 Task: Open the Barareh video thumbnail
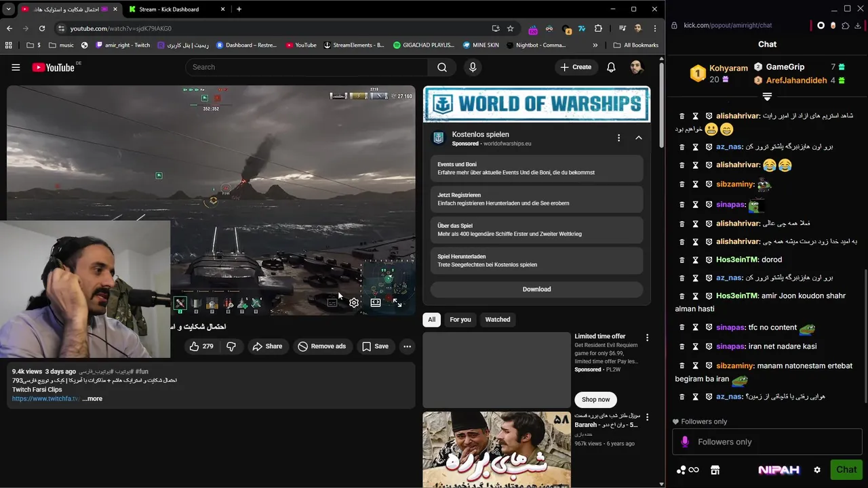pos(496,449)
